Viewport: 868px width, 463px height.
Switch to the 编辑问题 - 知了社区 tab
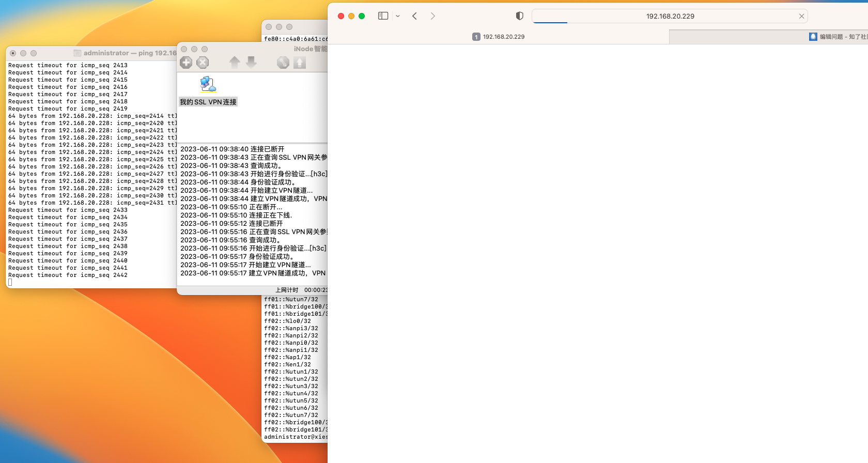pyautogui.click(x=769, y=37)
